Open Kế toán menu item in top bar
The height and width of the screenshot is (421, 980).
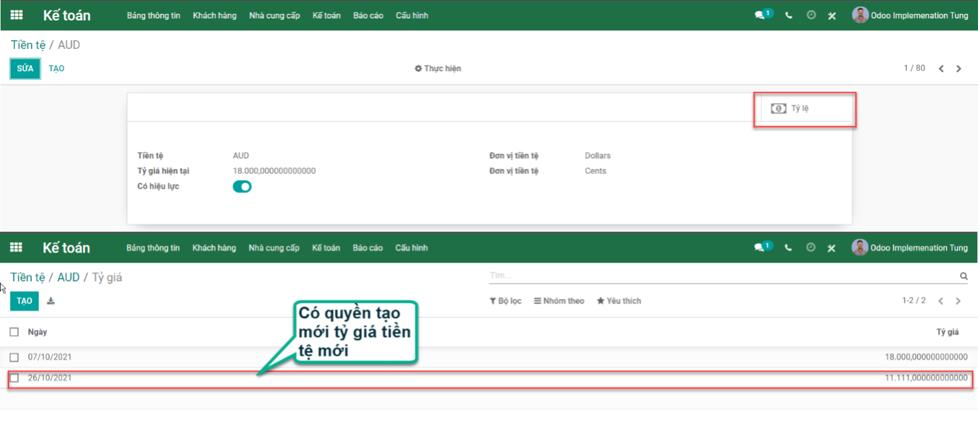[x=327, y=15]
